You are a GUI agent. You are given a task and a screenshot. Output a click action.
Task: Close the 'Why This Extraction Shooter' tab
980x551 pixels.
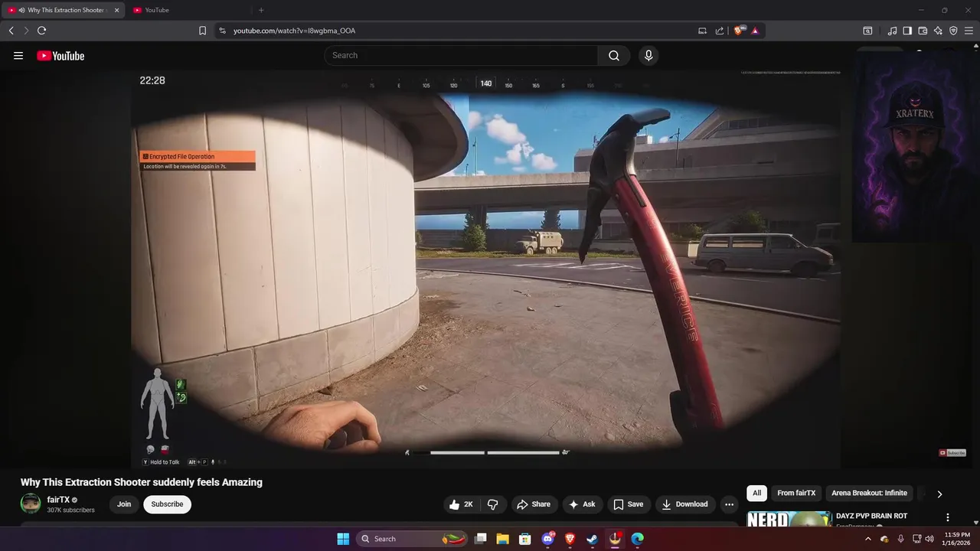pos(117,10)
